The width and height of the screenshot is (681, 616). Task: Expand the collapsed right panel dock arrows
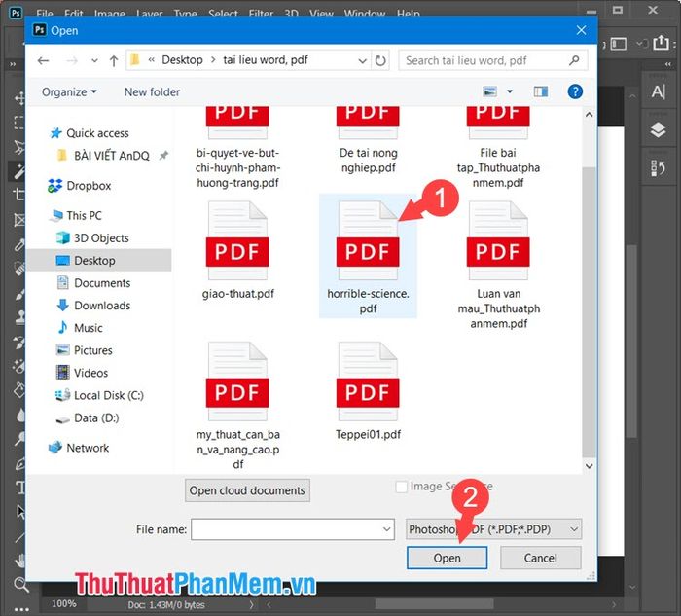tap(668, 64)
